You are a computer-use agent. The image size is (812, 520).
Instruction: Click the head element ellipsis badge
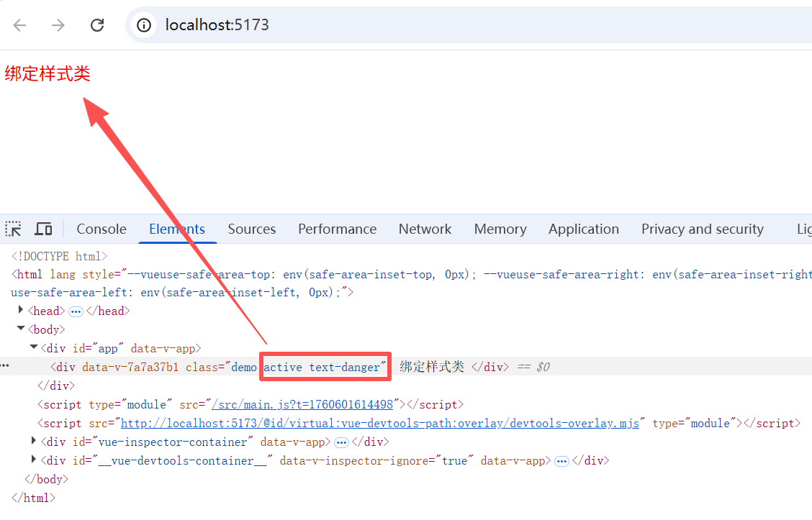tap(76, 311)
